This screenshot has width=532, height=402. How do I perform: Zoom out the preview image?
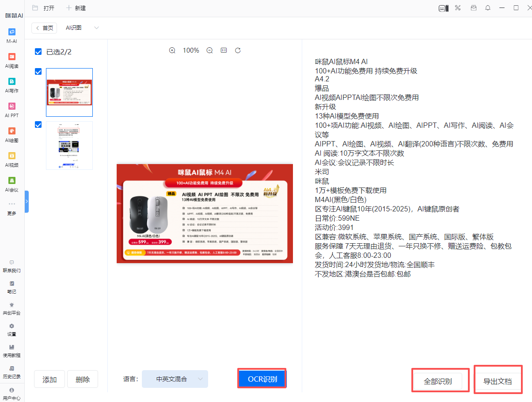(209, 50)
